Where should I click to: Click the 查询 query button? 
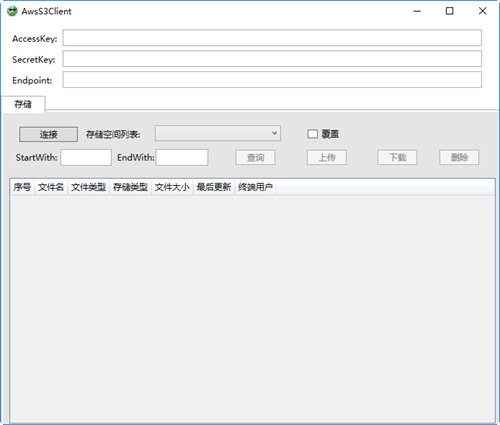pyautogui.click(x=255, y=157)
